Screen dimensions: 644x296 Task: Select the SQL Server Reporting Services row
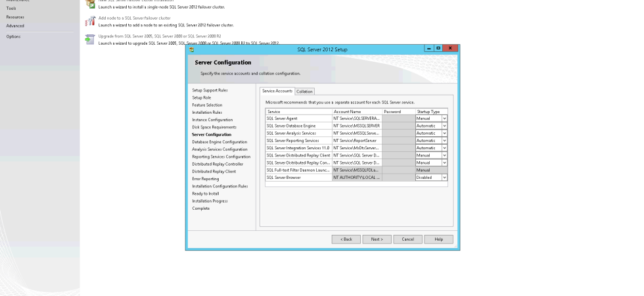[298, 141]
